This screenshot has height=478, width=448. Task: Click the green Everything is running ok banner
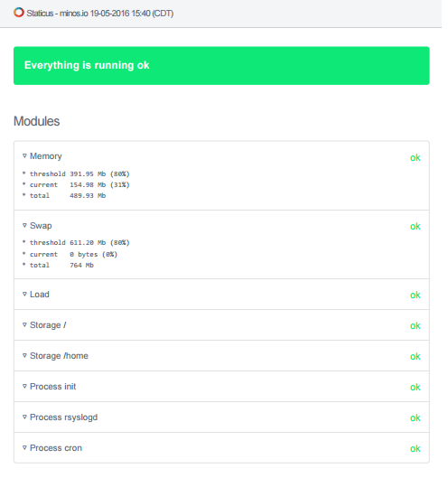pyautogui.click(x=221, y=66)
